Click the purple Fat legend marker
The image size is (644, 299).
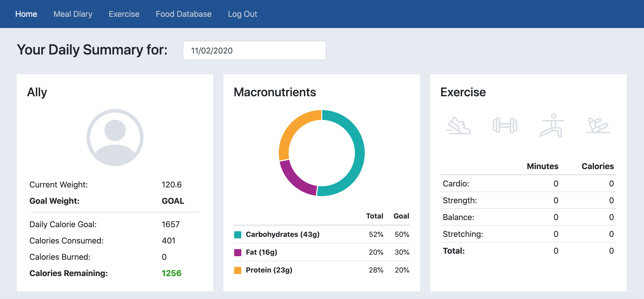(238, 252)
